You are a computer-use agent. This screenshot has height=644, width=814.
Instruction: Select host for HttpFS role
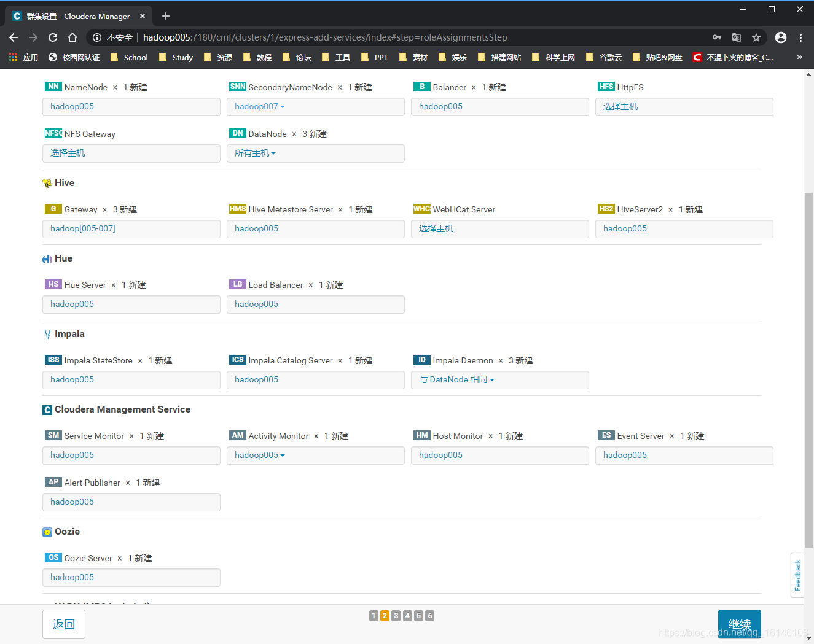[x=684, y=107]
